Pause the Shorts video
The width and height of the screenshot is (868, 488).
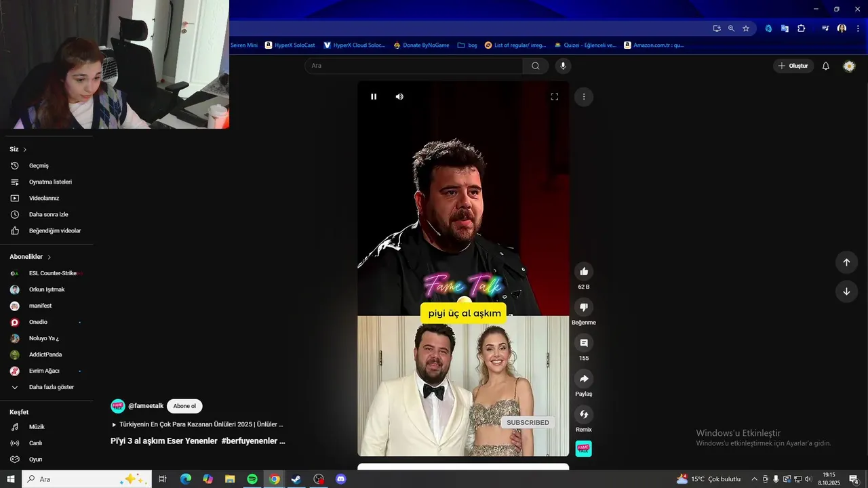tap(374, 97)
